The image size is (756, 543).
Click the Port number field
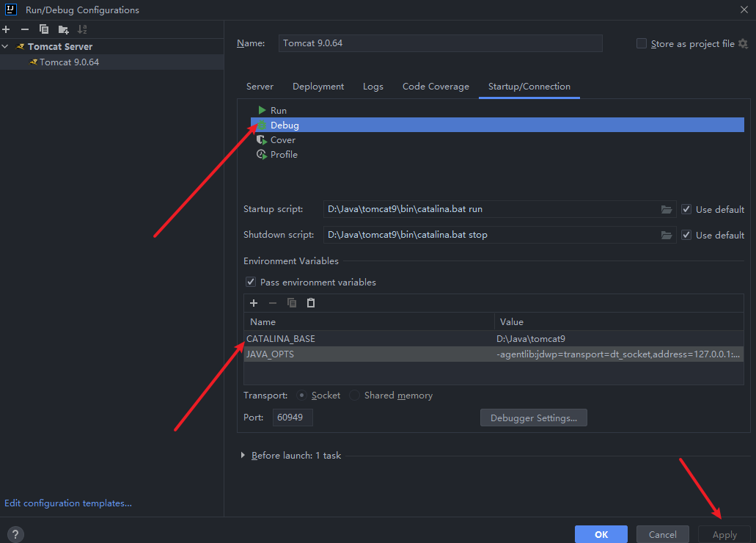coord(293,418)
